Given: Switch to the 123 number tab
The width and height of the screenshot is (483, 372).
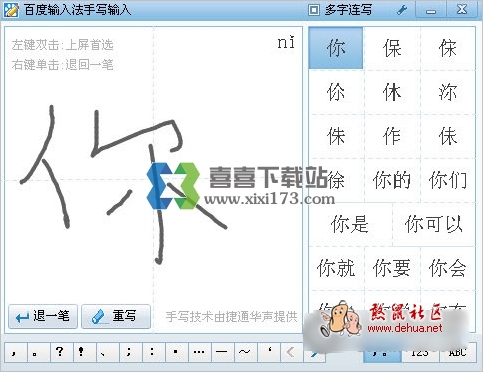Looking at the screenshot, I should click(x=420, y=353).
